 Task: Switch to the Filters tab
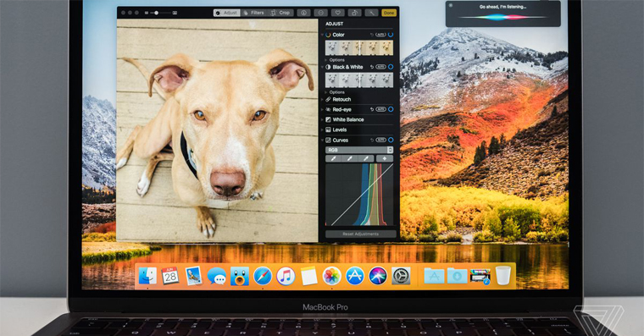[x=253, y=13]
